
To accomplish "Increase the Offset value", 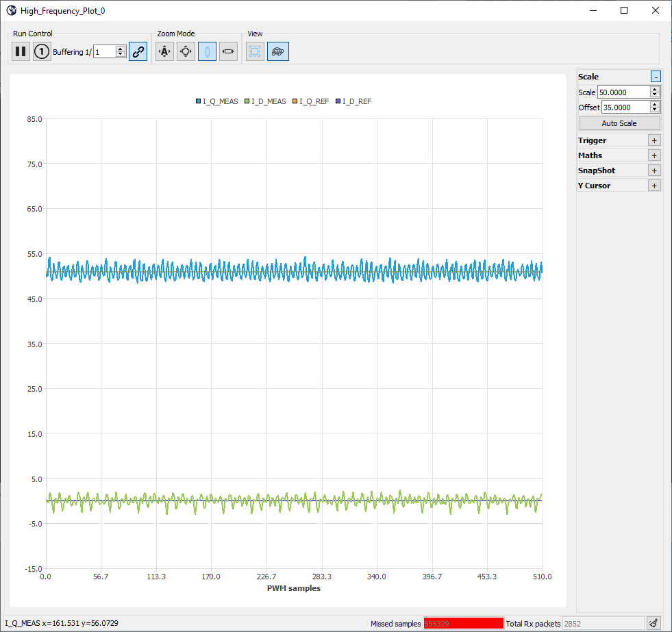I will pyautogui.click(x=654, y=105).
